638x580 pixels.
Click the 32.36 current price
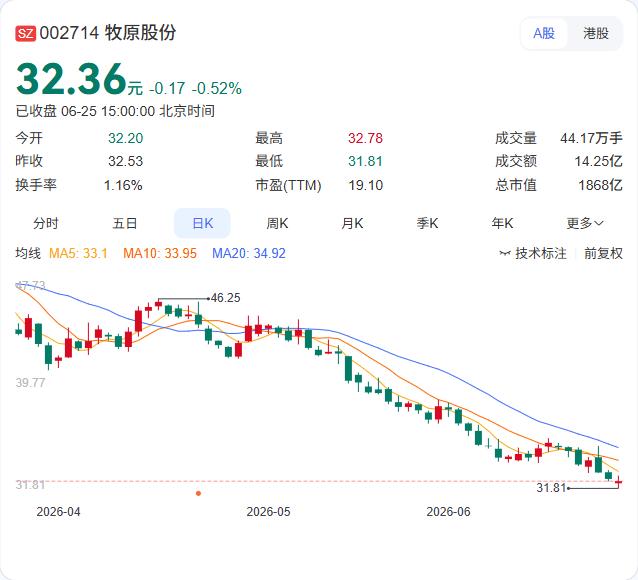(72, 79)
